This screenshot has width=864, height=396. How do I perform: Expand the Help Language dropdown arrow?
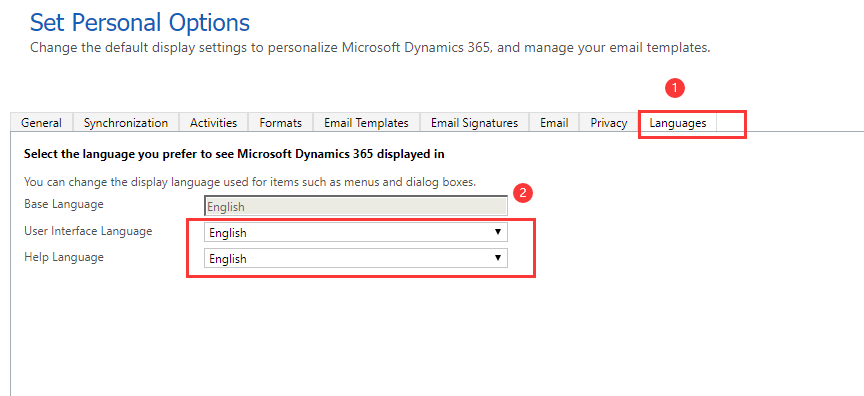pyautogui.click(x=498, y=258)
